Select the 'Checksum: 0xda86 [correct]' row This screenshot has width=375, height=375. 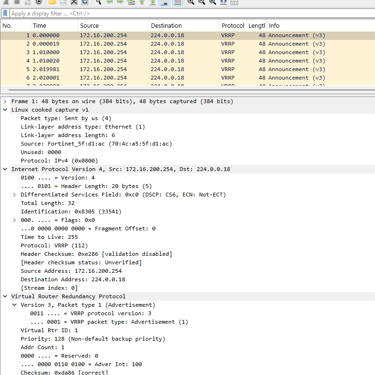[64, 372]
